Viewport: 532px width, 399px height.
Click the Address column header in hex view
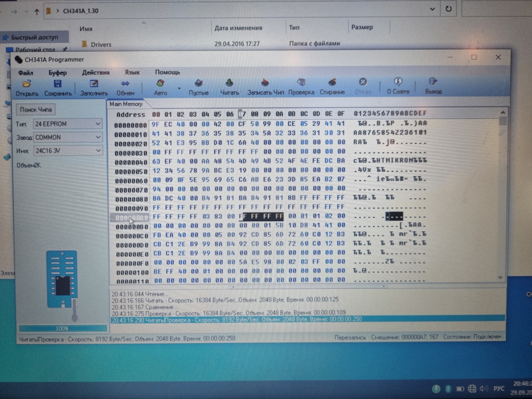coord(131,115)
